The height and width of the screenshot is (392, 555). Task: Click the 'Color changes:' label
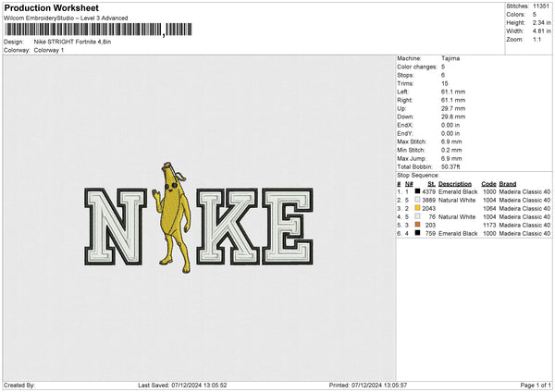417,67
